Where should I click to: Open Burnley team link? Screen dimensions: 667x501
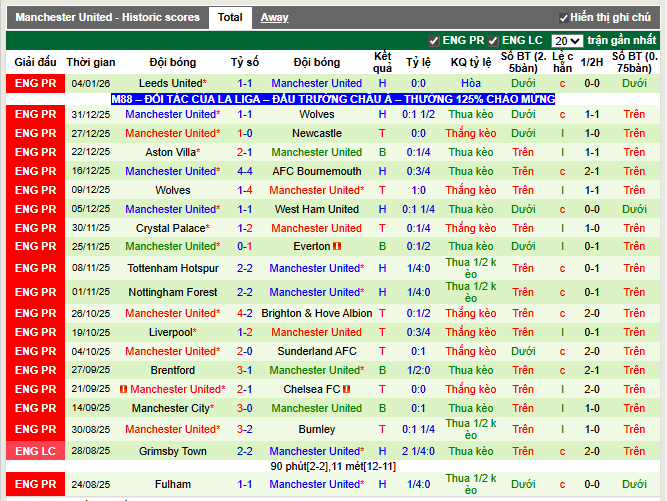coord(317,429)
